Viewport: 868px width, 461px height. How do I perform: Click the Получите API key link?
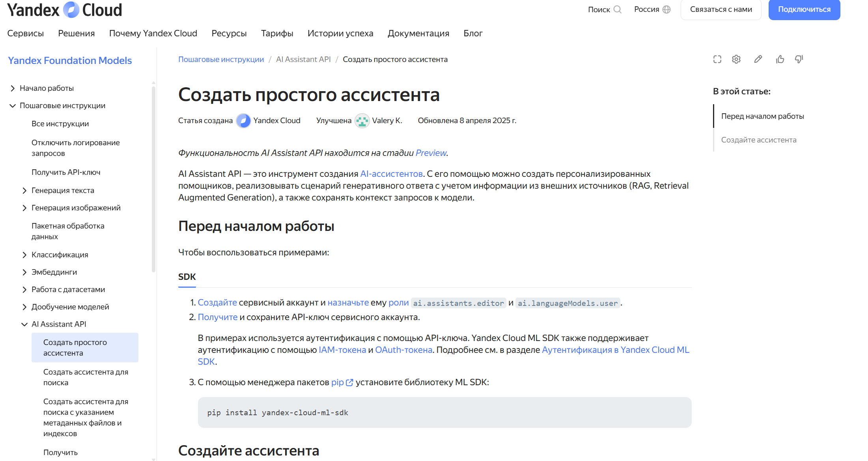[218, 317]
